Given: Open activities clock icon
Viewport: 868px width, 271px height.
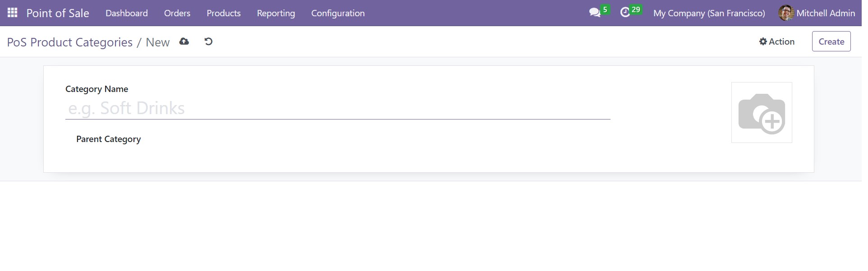Looking at the screenshot, I should (625, 13).
